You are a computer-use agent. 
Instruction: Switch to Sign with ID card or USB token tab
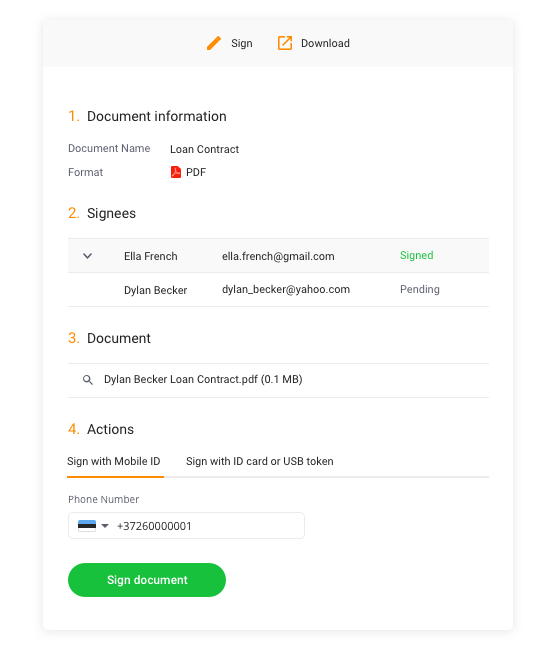259,461
